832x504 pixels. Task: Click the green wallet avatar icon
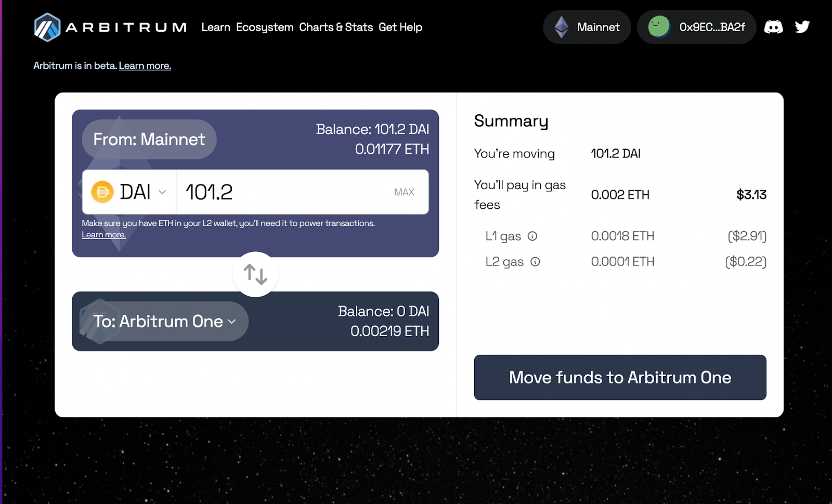[x=659, y=26]
